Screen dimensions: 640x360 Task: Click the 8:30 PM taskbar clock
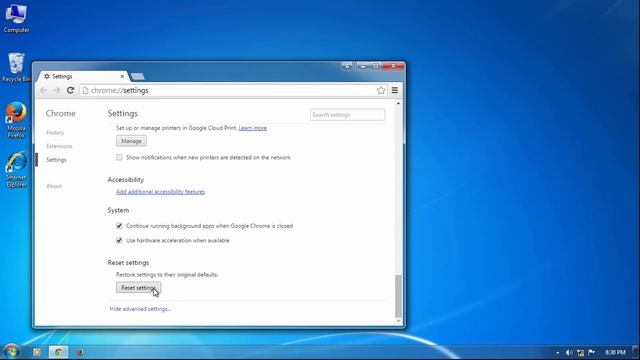tap(615, 352)
